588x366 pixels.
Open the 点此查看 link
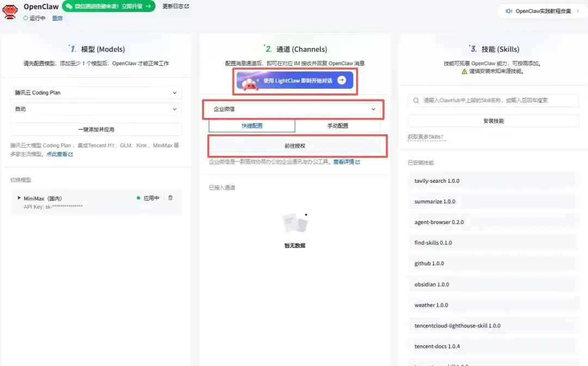click(60, 154)
